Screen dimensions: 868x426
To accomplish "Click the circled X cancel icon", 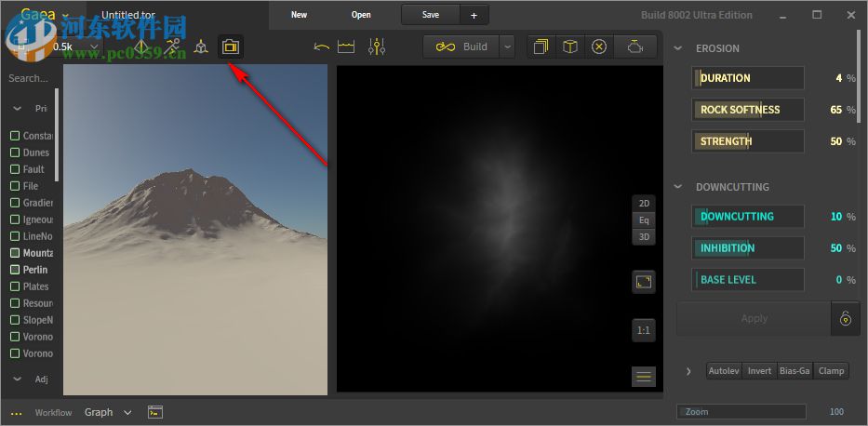I will (599, 47).
